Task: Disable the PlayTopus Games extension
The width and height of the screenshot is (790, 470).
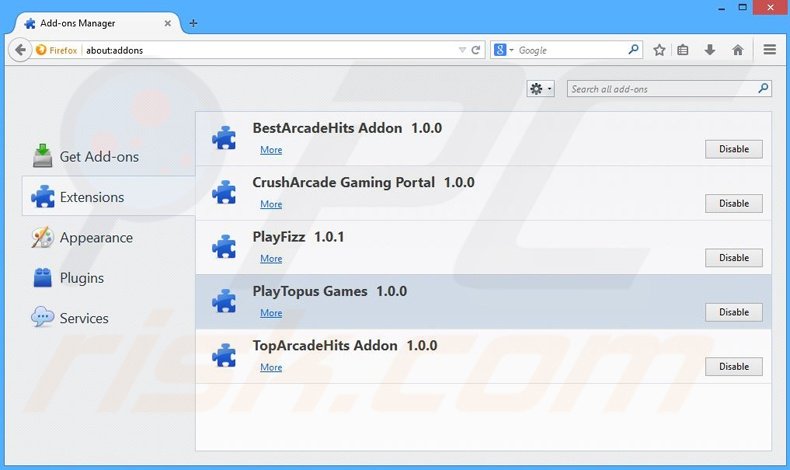Action: click(734, 312)
